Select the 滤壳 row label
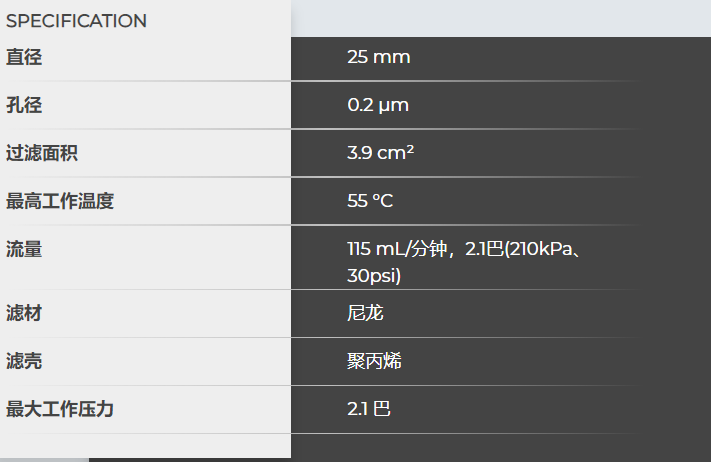This screenshot has width=711, height=462. click(x=24, y=361)
